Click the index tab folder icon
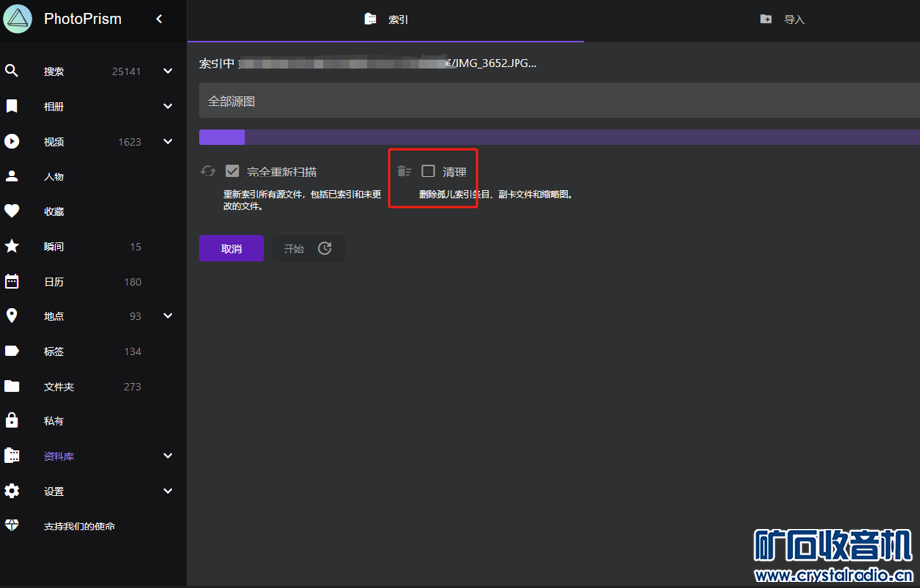Screen dimensions: 920x588 [x=370, y=19]
